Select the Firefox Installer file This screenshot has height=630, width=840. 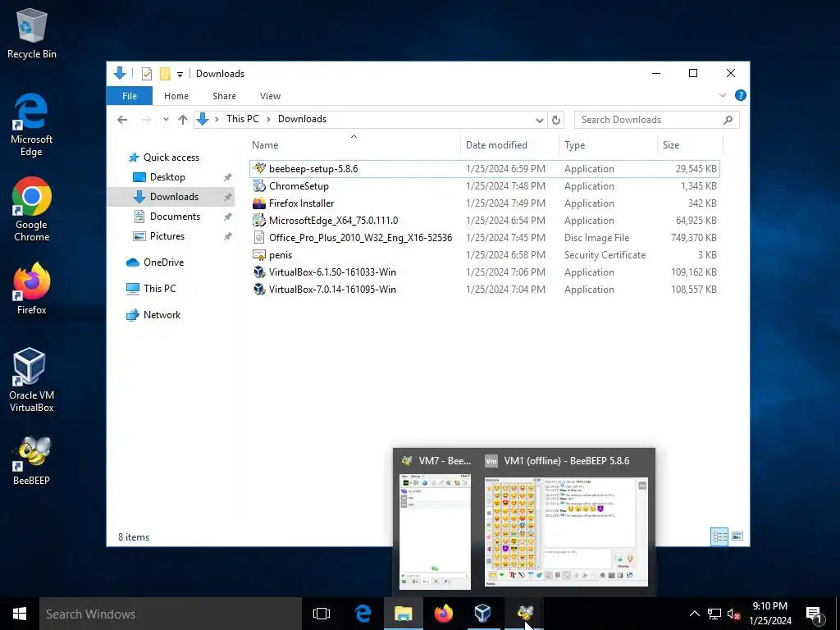(484, 203)
